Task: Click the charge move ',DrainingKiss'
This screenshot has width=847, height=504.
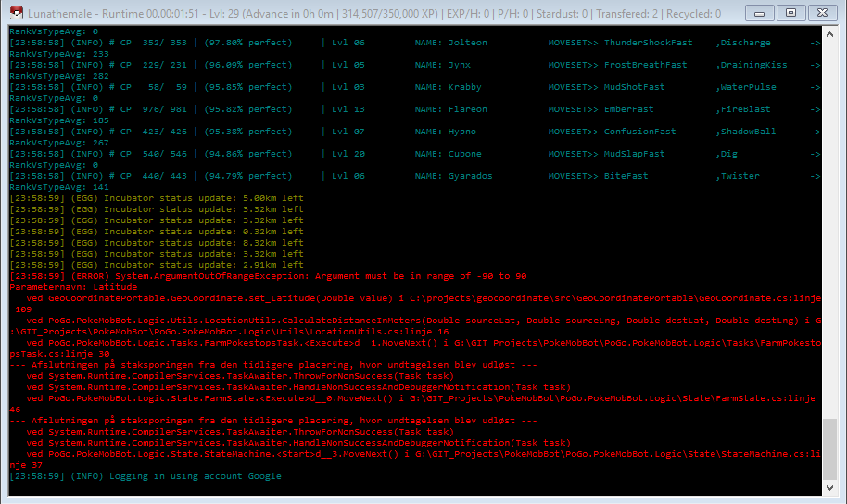Action: pyautogui.click(x=752, y=65)
